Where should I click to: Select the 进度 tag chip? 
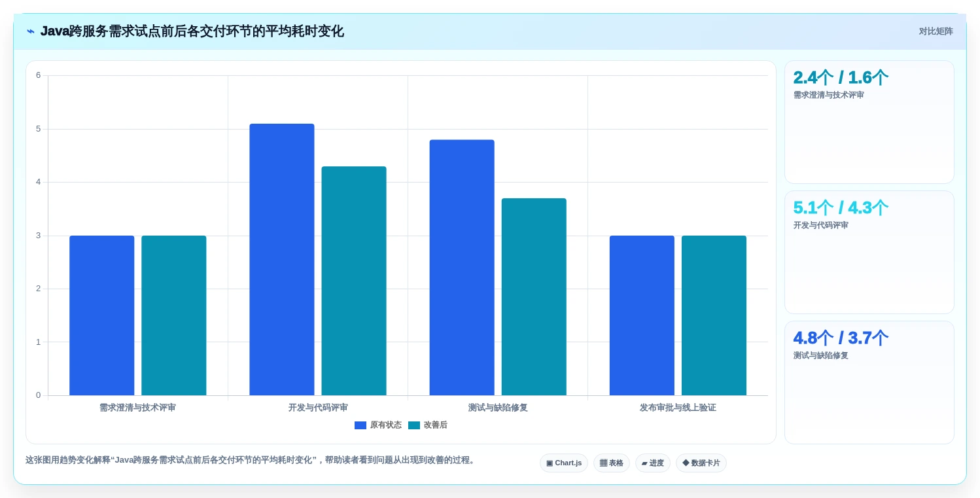coord(653,463)
